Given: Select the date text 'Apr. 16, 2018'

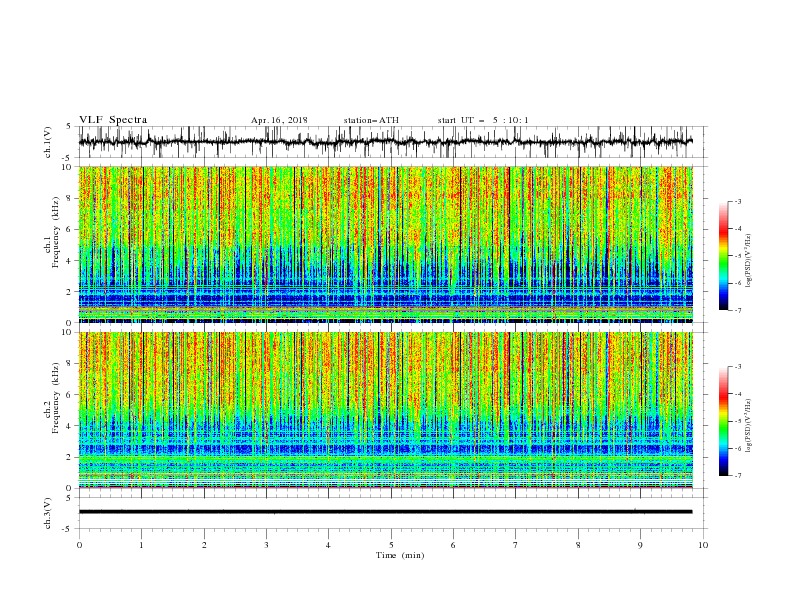Looking at the screenshot, I should [x=279, y=120].
